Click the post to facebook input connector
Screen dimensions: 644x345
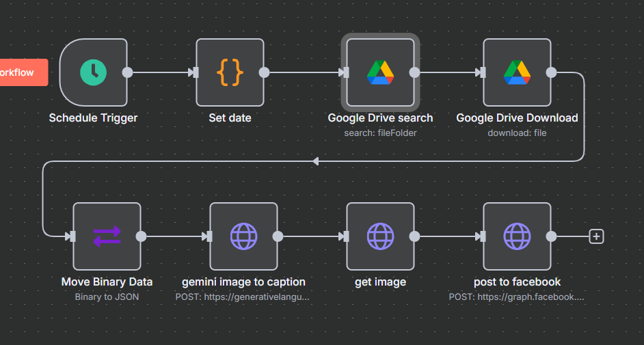click(483, 236)
